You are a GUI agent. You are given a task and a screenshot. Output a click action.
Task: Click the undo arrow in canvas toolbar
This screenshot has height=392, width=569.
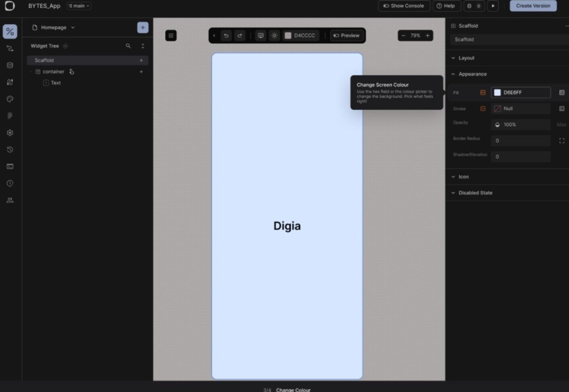226,36
